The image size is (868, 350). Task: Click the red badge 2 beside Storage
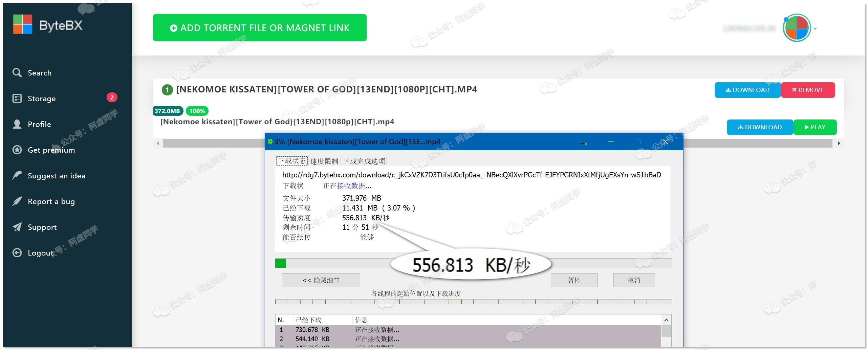(112, 97)
